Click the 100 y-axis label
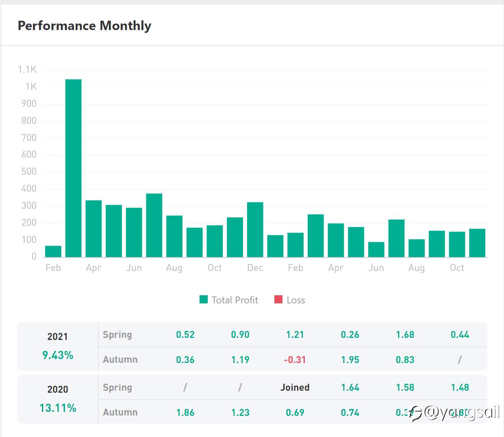Image resolution: width=504 pixels, height=437 pixels. pyautogui.click(x=29, y=240)
